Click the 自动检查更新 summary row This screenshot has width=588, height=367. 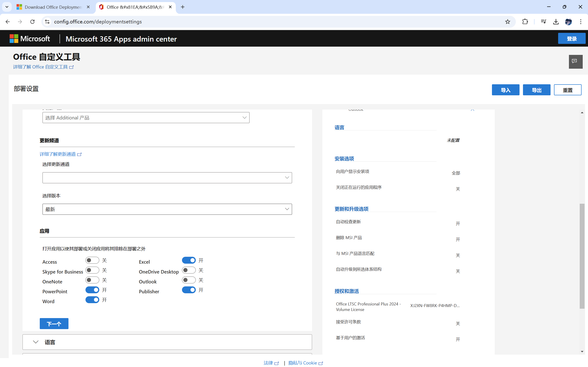[x=398, y=222]
